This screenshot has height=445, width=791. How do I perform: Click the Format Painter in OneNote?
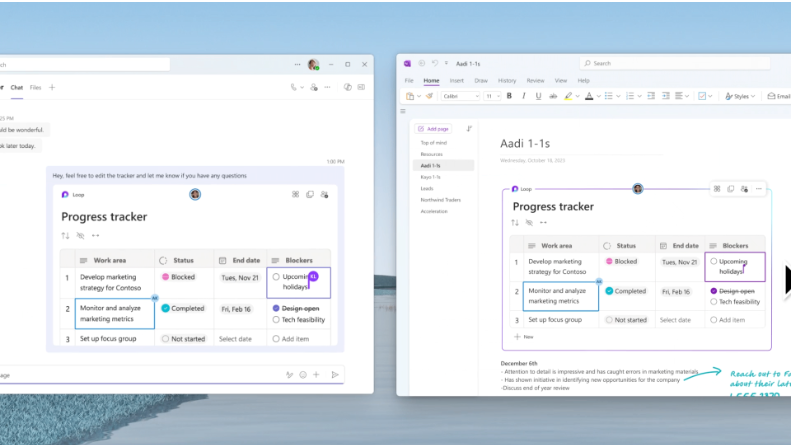coord(429,96)
